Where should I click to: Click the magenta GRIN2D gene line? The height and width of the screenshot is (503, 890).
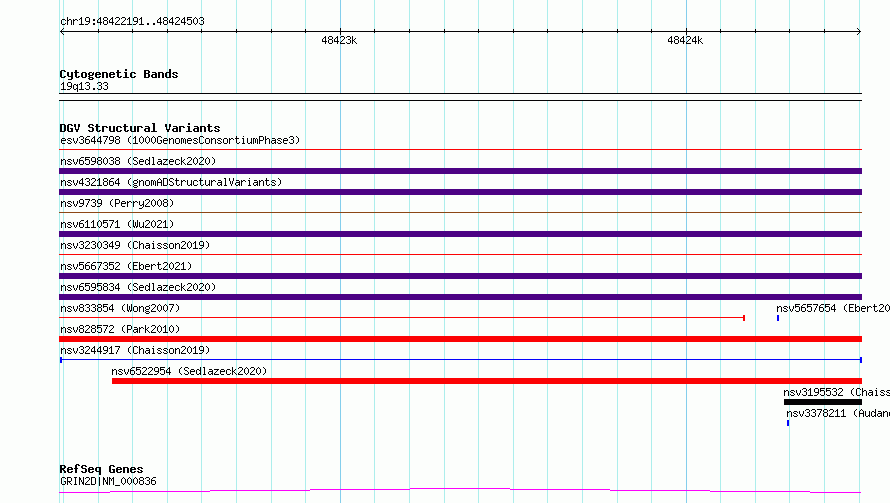(x=460, y=491)
